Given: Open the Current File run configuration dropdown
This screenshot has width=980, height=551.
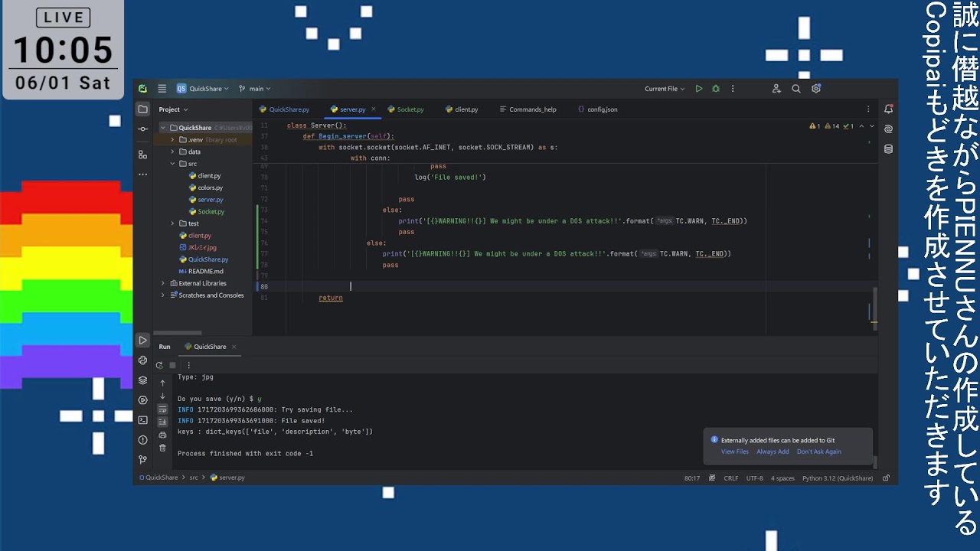Looking at the screenshot, I should pos(665,89).
